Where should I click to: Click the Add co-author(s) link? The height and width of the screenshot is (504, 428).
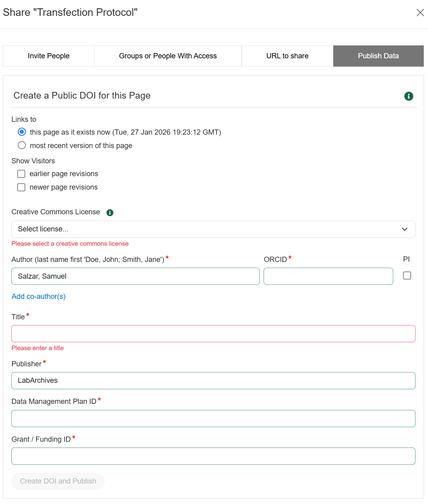38,296
